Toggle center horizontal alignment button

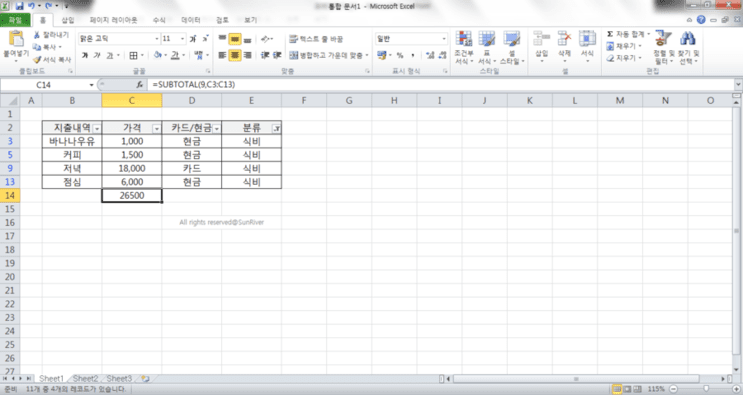click(235, 55)
